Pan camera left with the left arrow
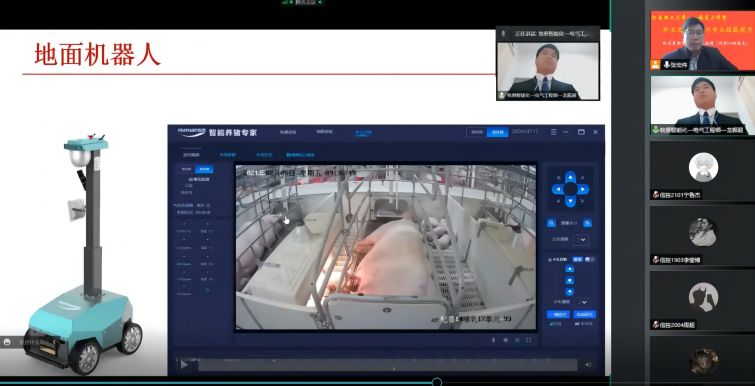 tap(558, 189)
